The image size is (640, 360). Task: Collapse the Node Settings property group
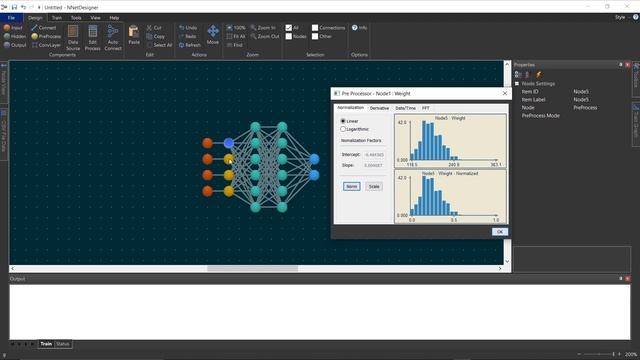(x=517, y=84)
